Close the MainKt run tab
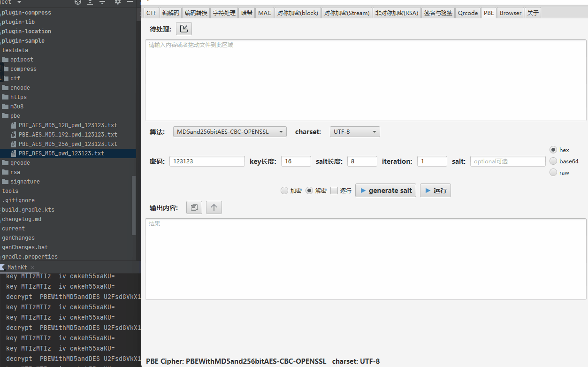The width and height of the screenshot is (588, 367). click(x=32, y=268)
